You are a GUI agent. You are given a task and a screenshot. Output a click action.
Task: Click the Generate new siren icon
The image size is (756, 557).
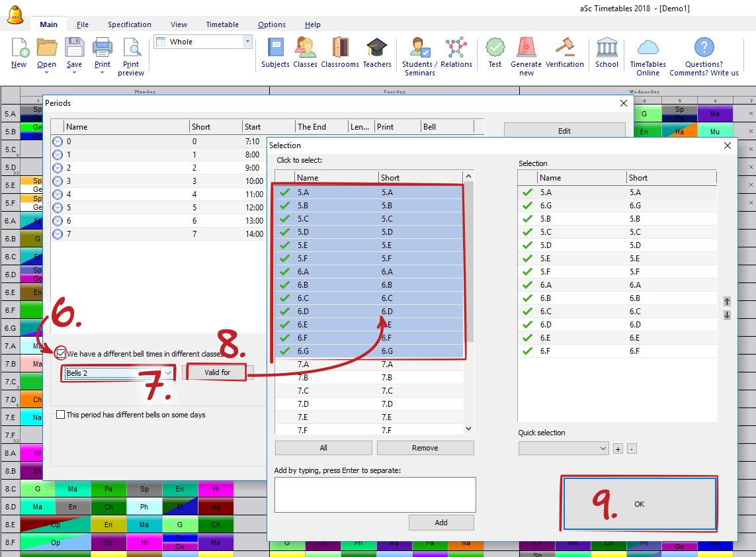[526, 48]
